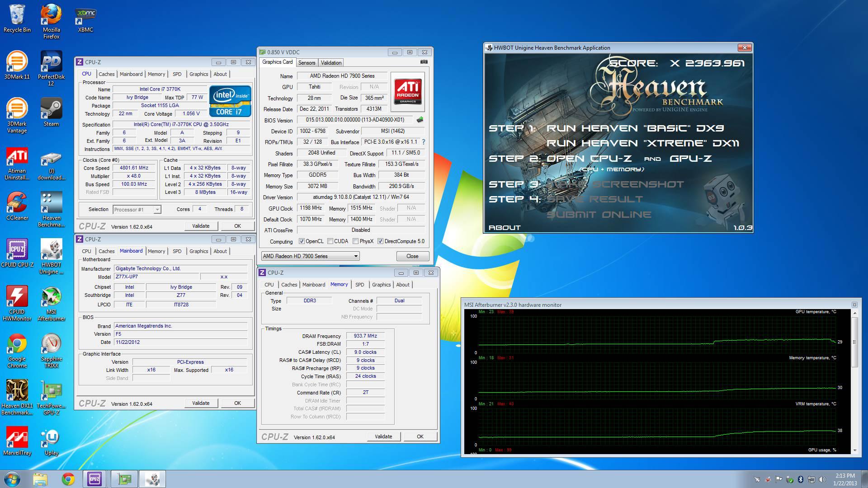Image resolution: width=868 pixels, height=488 pixels.
Task: Toggle the CUDA checkbox
Action: [x=330, y=241]
